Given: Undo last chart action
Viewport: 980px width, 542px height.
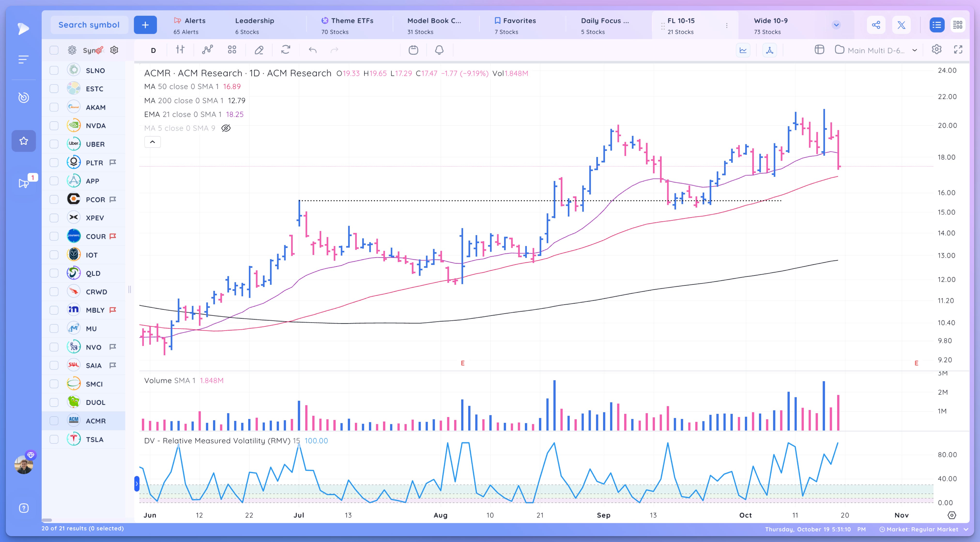Looking at the screenshot, I should click(x=313, y=50).
